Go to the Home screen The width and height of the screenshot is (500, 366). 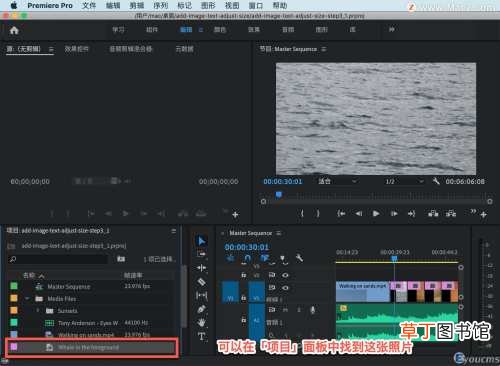[x=14, y=30]
